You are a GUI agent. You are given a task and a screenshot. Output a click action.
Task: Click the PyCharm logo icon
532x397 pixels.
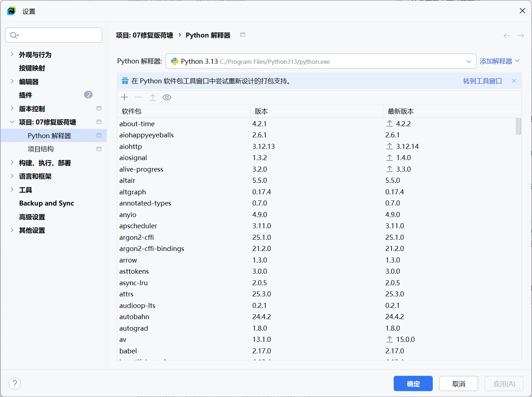tap(12, 11)
